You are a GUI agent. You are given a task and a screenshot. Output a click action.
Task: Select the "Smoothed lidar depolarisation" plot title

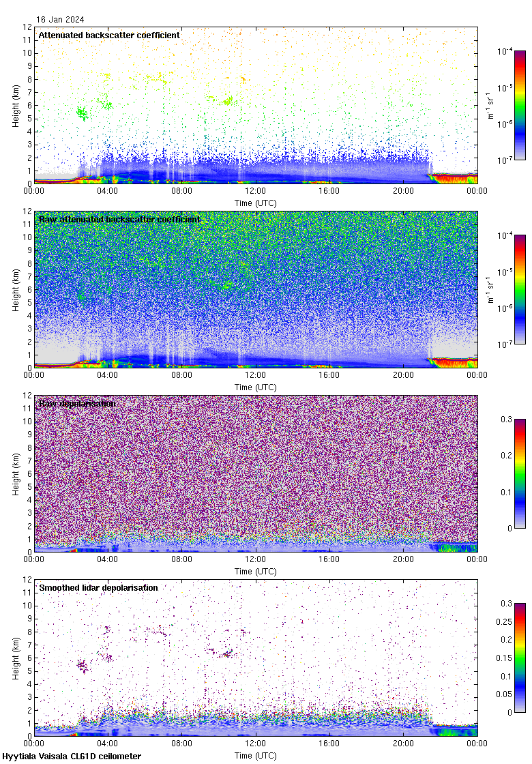tap(98, 587)
